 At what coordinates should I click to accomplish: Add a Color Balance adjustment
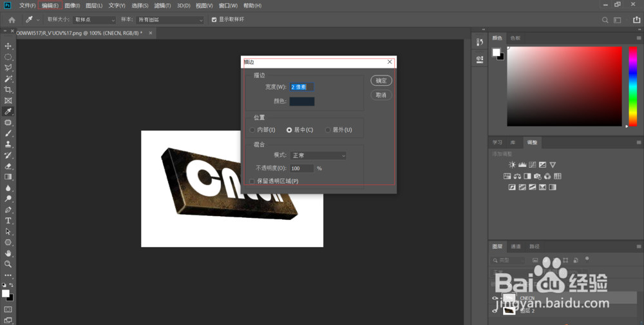point(518,176)
